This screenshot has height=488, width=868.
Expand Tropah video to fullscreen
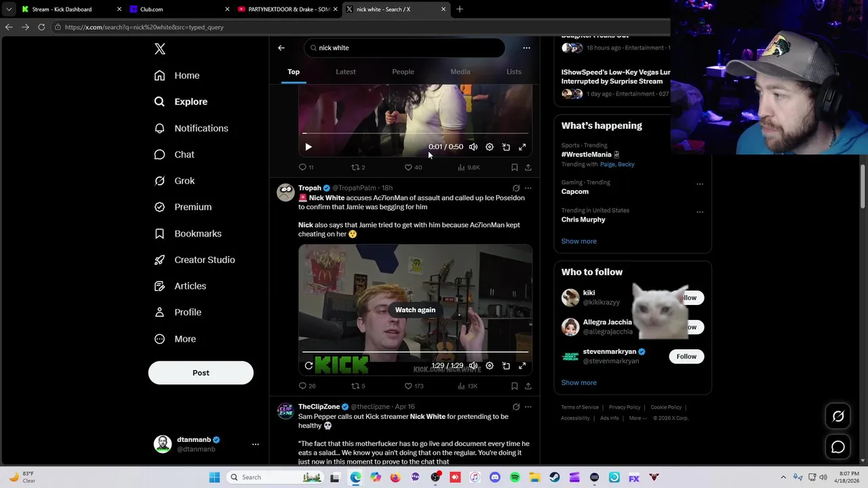tap(522, 366)
